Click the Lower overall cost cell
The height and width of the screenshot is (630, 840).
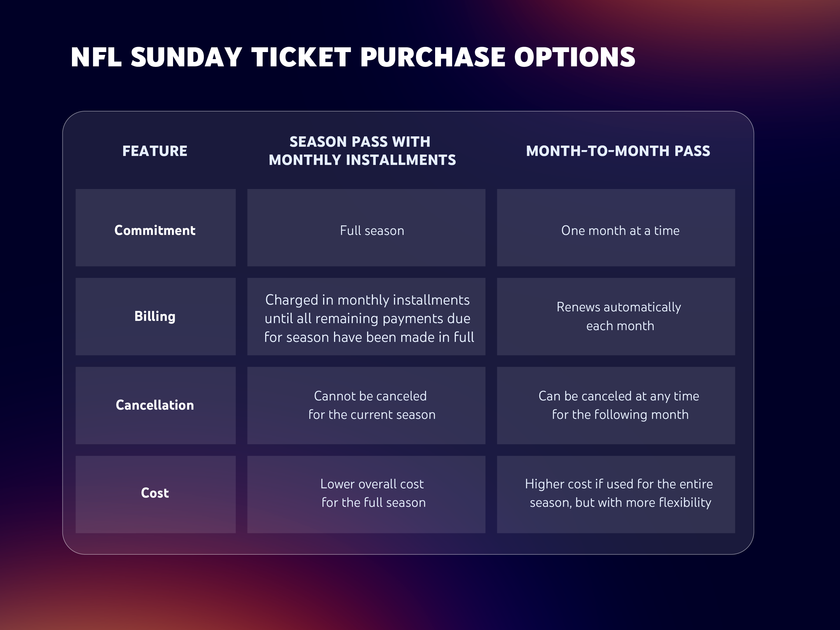coord(372,493)
